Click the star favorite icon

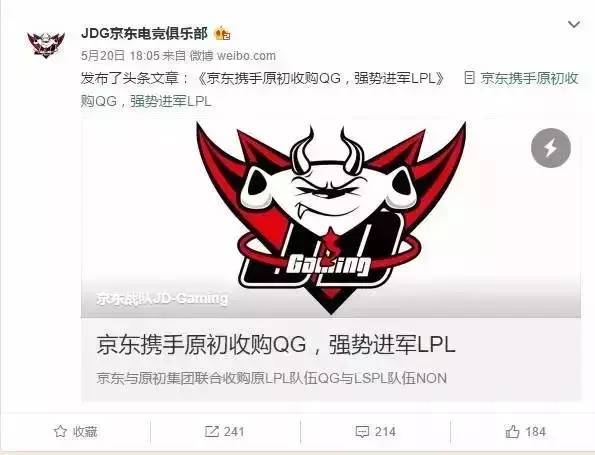60,431
